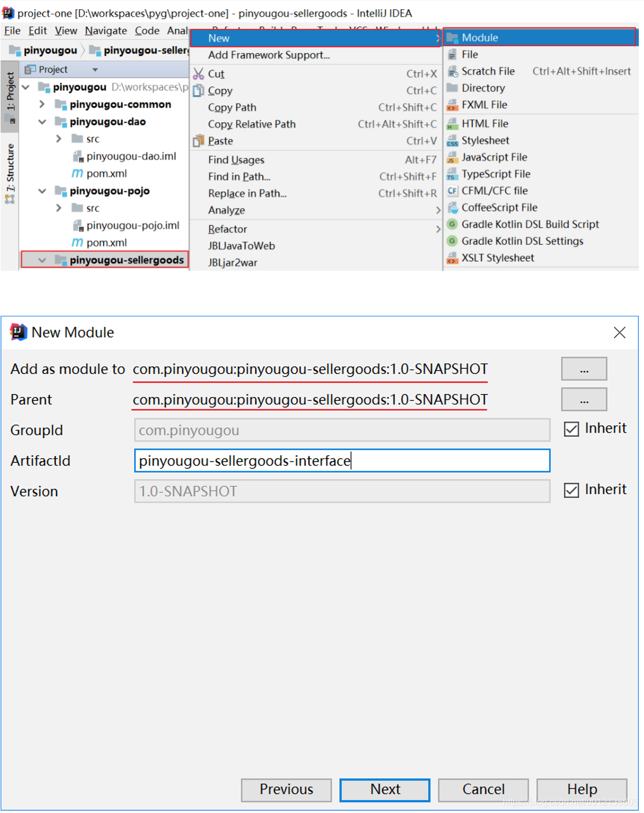
Task: Open the Analyze submenu arrow
Action: [x=438, y=210]
